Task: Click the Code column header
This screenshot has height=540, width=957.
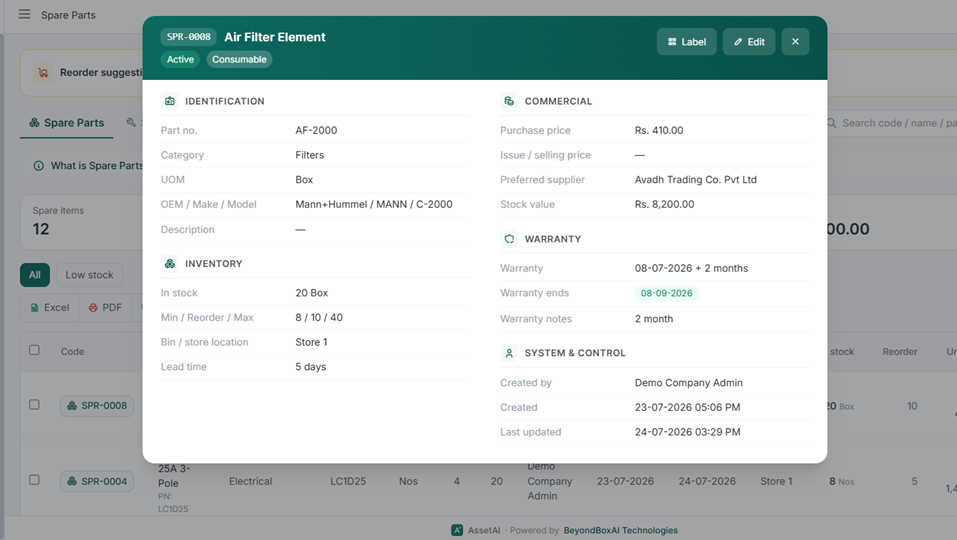Action: [x=73, y=351]
